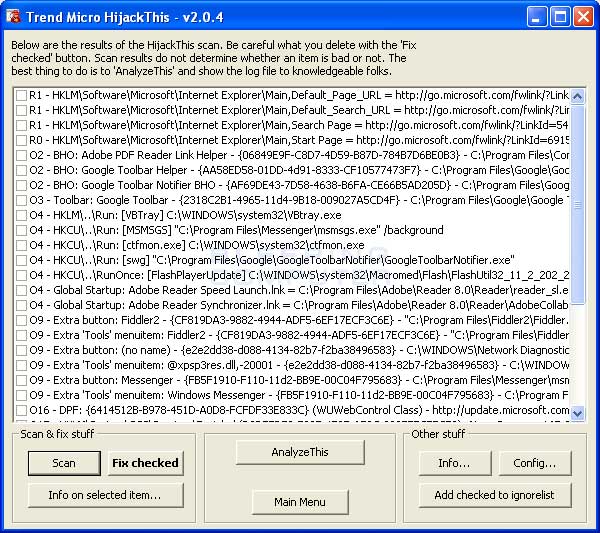Click the HijackThis title bar app icon
Viewport: 600px width, 533px height.
coord(13,16)
